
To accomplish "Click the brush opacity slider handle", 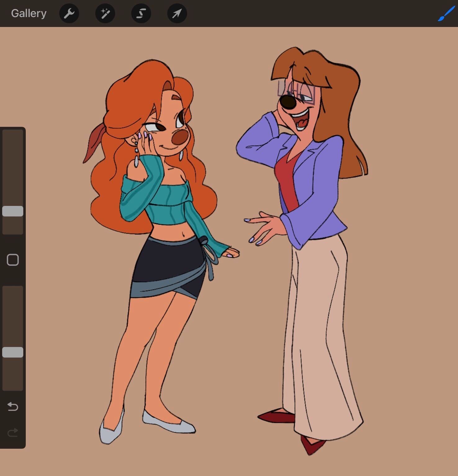I will [x=13, y=352].
